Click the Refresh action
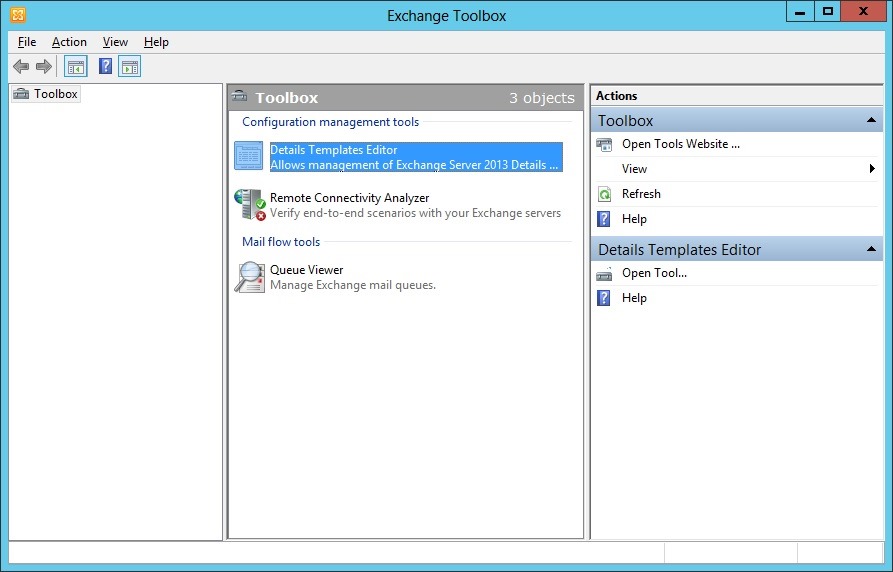 coord(641,194)
